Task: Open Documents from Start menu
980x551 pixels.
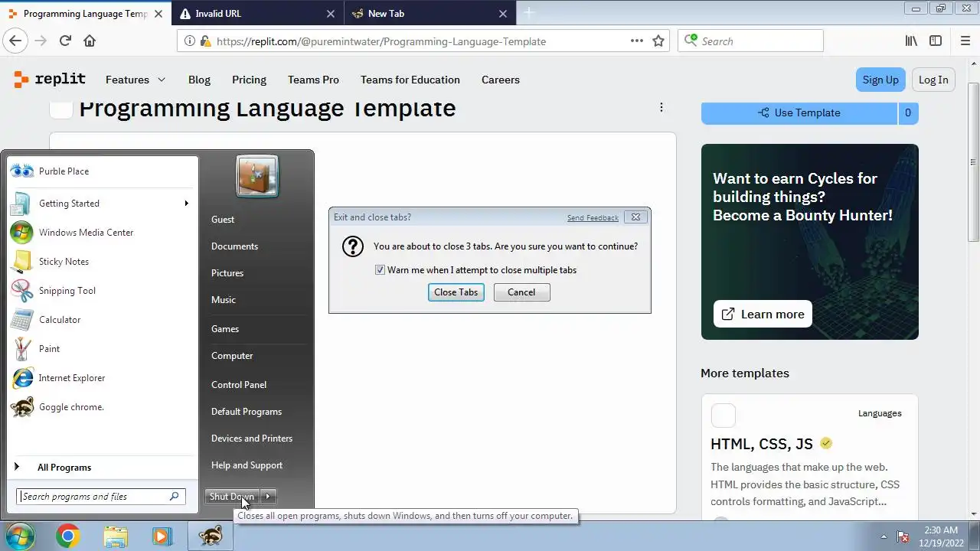Action: (234, 246)
